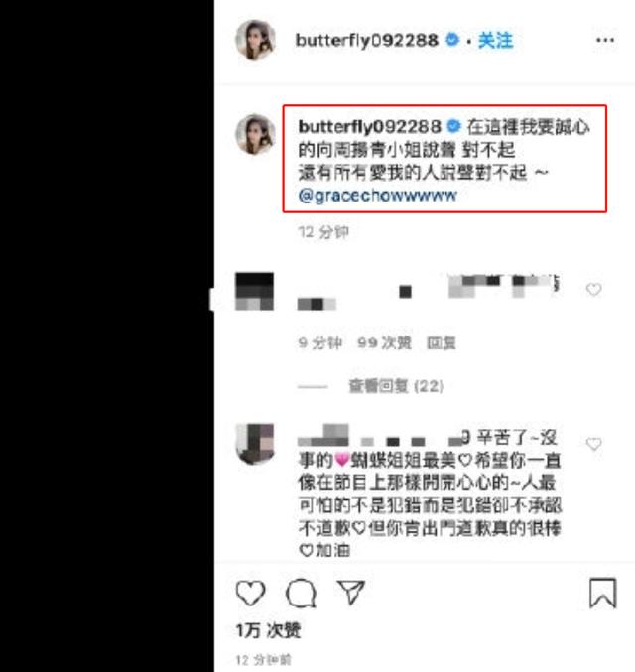The image size is (635, 672).
Task: Click the header profile avatar
Action: tap(255, 40)
